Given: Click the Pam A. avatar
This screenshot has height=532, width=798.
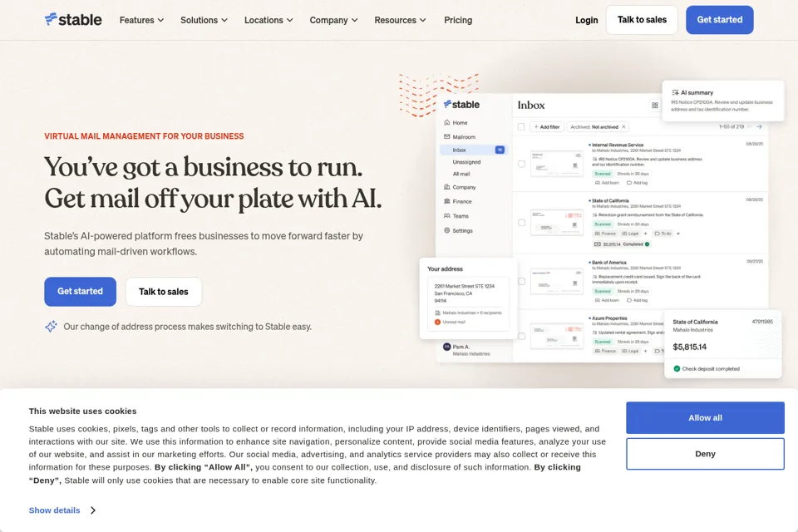Looking at the screenshot, I should [x=447, y=347].
